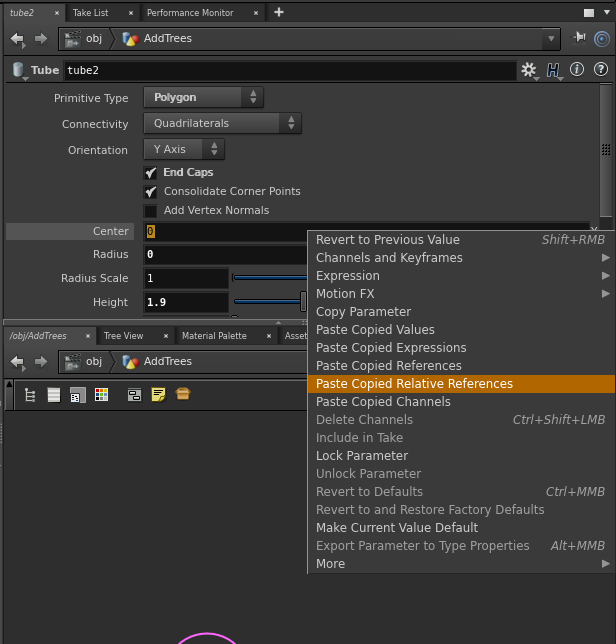This screenshot has height=644, width=616.
Task: Open the color palette icon in network toolbar
Action: pos(101,395)
